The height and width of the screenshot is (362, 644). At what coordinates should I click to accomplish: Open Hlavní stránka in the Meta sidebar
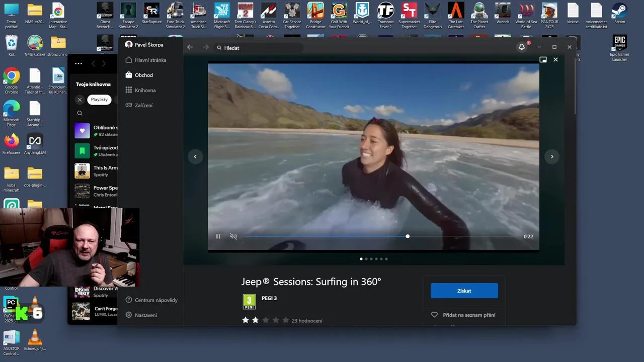click(146, 60)
